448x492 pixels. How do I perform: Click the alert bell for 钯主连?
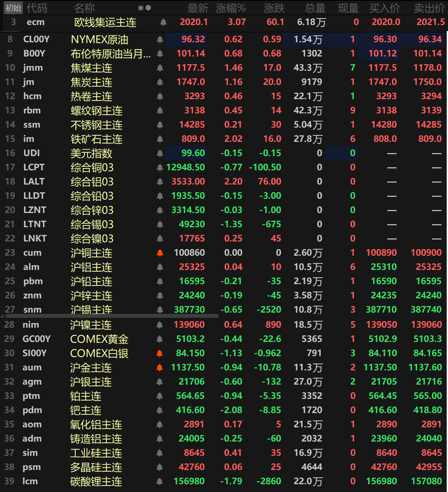pyautogui.click(x=160, y=410)
